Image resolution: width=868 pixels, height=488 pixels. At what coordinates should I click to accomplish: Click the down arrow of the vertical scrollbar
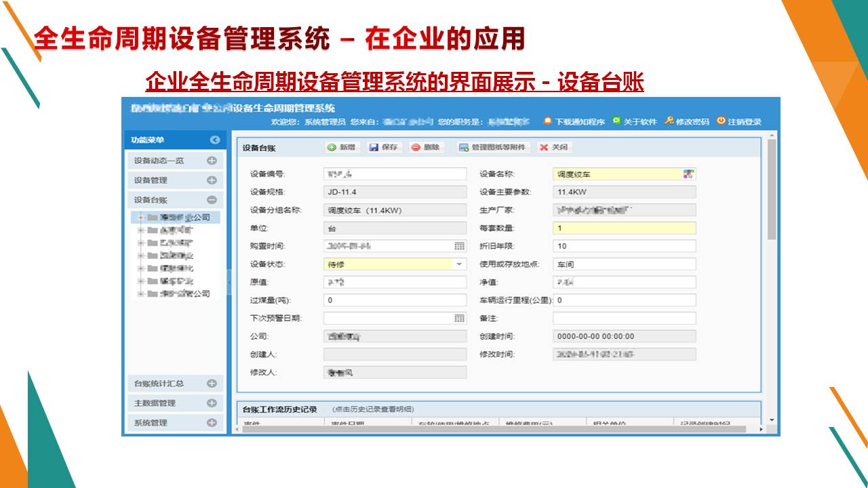pos(772,420)
